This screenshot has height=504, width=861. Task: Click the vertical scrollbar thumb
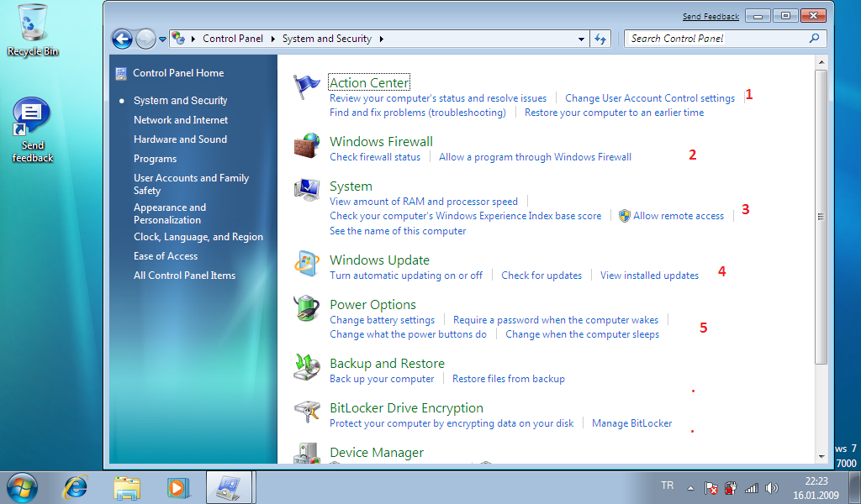pos(821,217)
